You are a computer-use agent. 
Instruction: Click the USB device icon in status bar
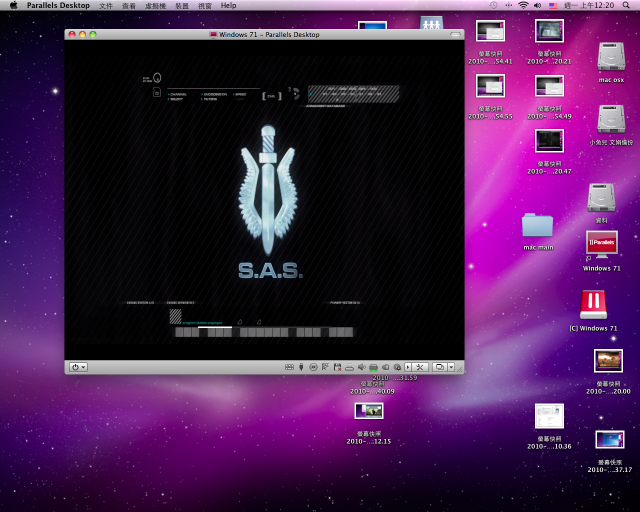pyautogui.click(x=301, y=367)
